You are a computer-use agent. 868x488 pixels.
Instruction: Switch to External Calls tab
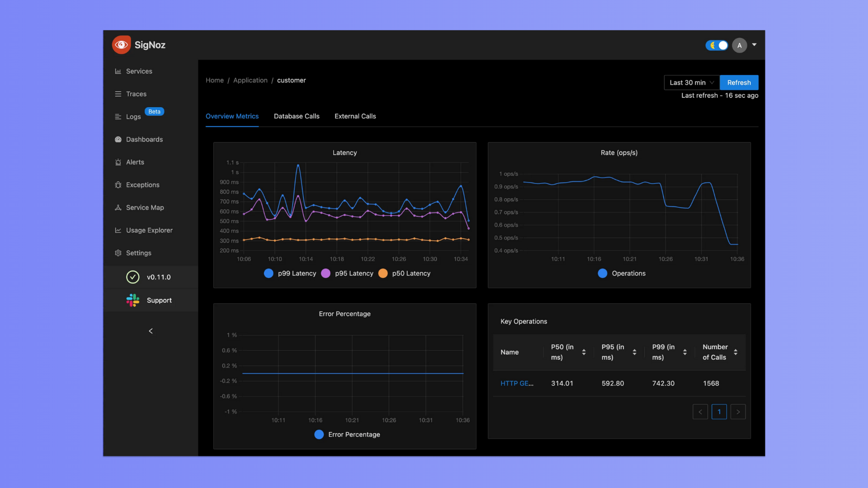(355, 116)
